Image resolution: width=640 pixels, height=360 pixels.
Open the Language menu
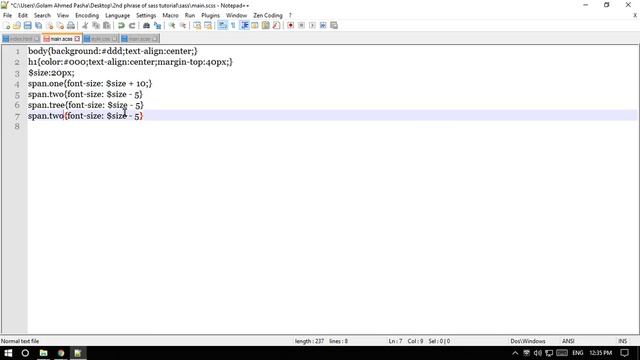(x=118, y=15)
